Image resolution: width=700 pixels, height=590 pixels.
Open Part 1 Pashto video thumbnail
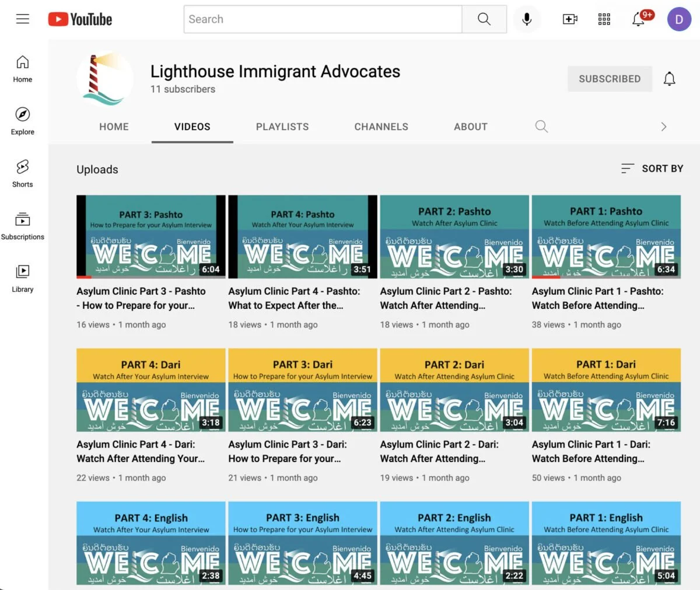606,237
